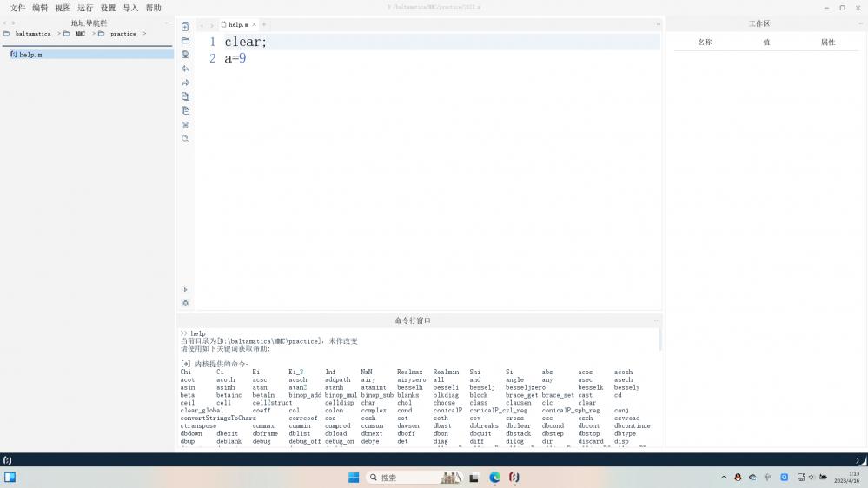Save the script with the save icon

pos(185,55)
